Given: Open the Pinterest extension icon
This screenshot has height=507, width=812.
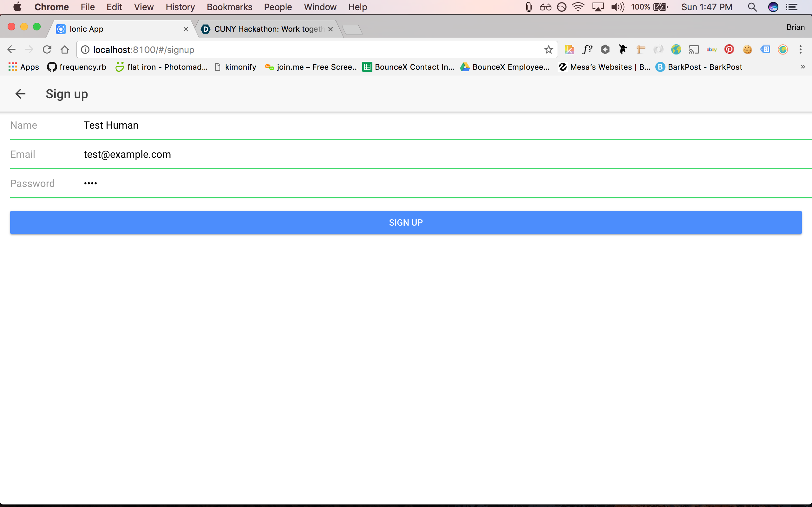Looking at the screenshot, I should (x=729, y=50).
